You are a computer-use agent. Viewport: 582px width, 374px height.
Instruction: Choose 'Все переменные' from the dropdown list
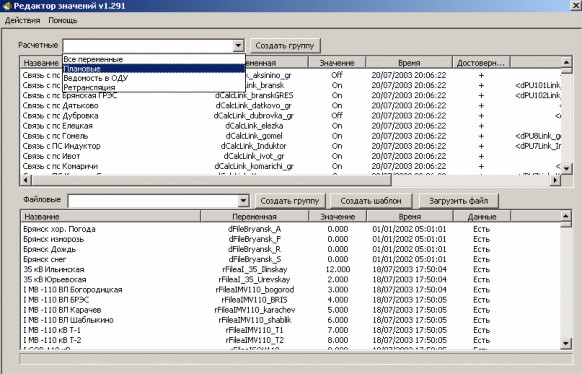click(154, 59)
